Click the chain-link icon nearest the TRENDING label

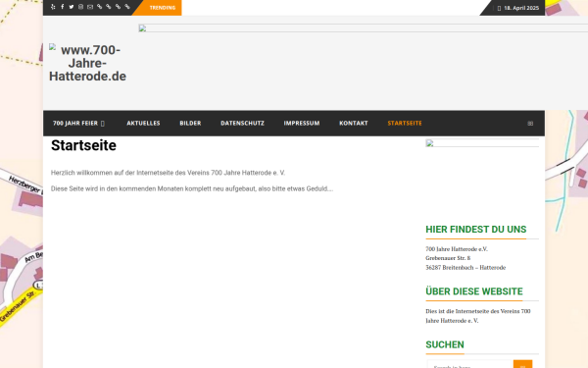pos(127,7)
